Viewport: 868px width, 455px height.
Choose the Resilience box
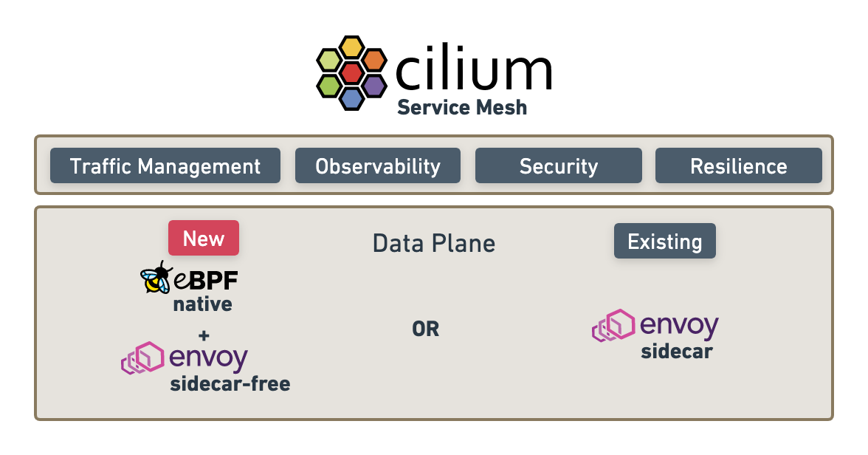[739, 165]
